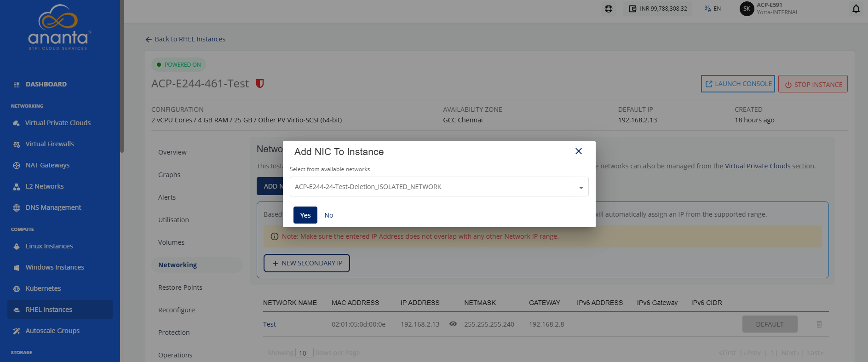Click the trash icon in Test row
This screenshot has height=362, width=868.
(x=819, y=324)
